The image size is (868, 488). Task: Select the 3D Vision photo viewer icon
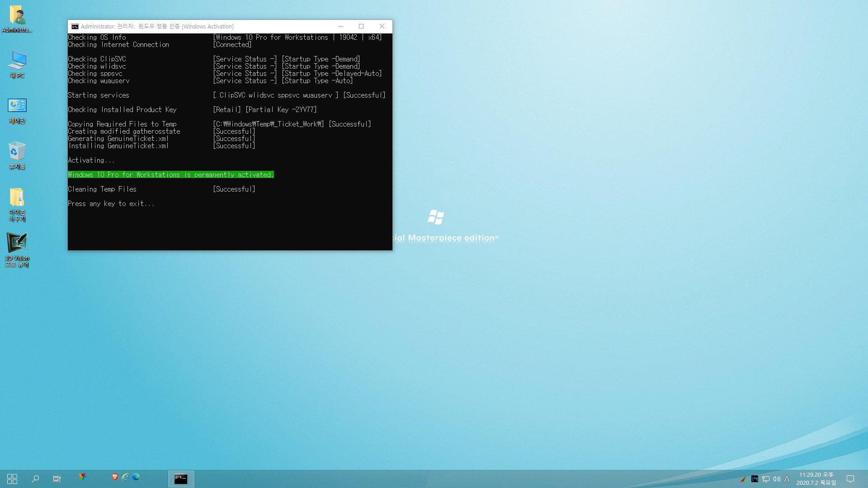[17, 250]
